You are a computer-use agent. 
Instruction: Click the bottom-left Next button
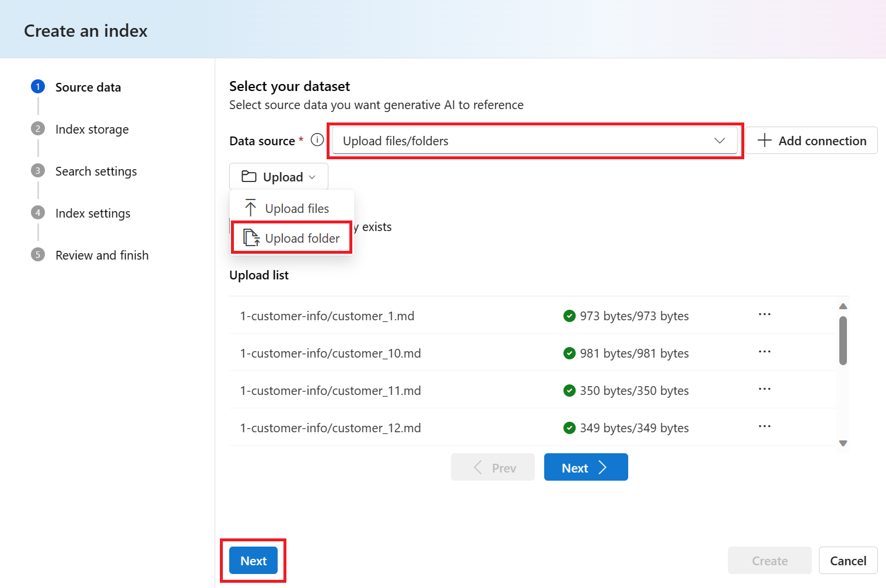253,561
